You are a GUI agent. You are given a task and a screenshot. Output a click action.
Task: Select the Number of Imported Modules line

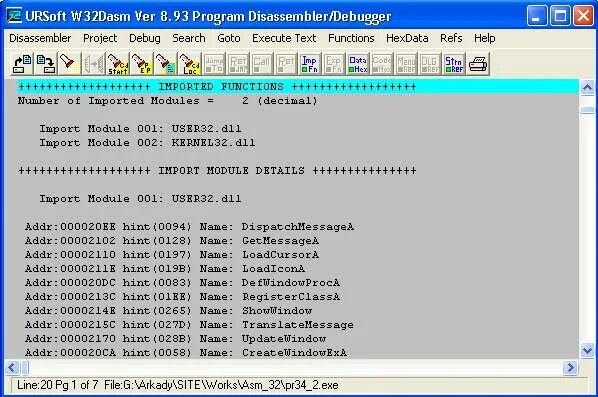[x=167, y=101]
